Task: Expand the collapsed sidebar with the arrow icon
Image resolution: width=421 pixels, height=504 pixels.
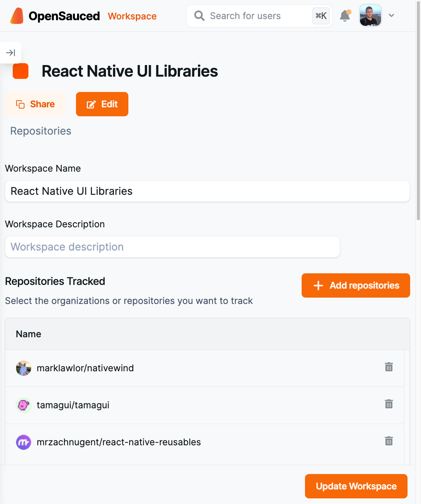Action: (x=10, y=53)
